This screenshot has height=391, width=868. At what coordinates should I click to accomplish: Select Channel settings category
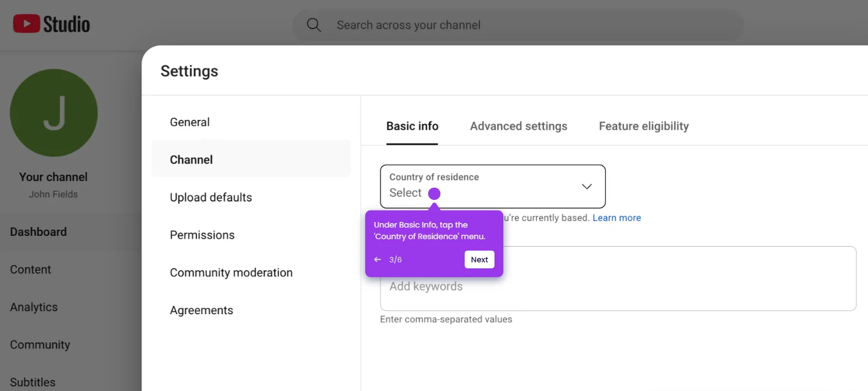click(251, 160)
